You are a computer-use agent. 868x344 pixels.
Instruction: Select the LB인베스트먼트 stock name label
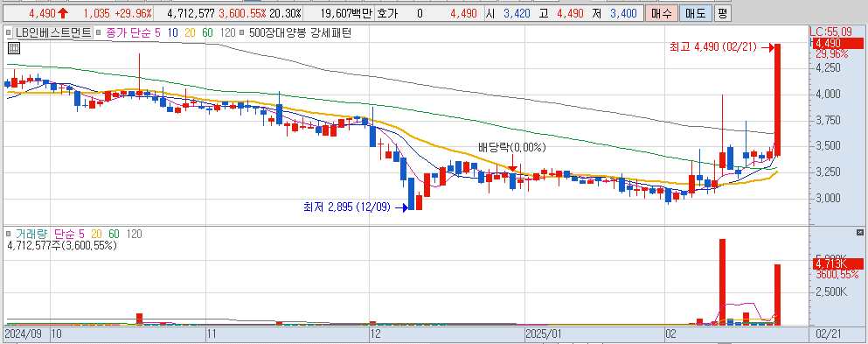tap(53, 32)
